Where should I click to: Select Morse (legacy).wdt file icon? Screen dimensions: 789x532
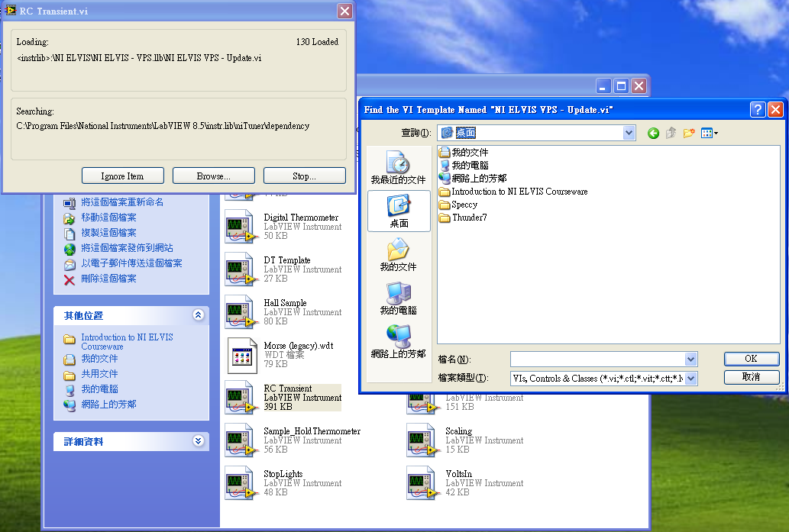click(x=242, y=356)
